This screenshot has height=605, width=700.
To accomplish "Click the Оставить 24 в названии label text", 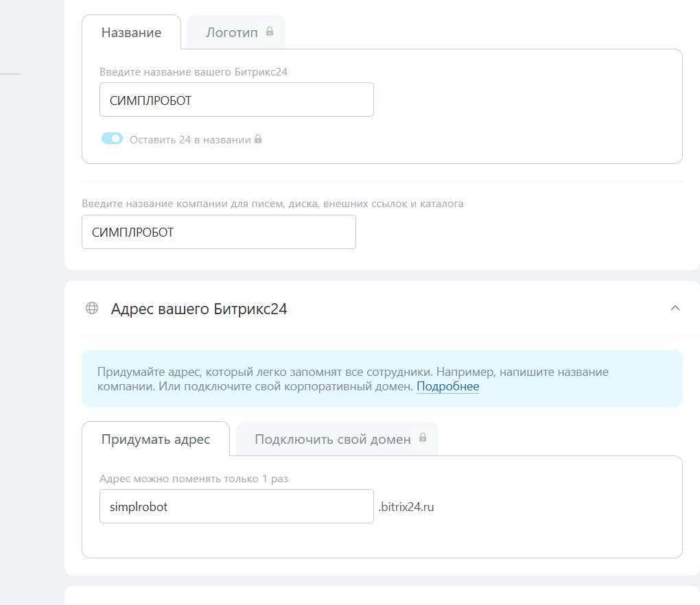I will (190, 139).
